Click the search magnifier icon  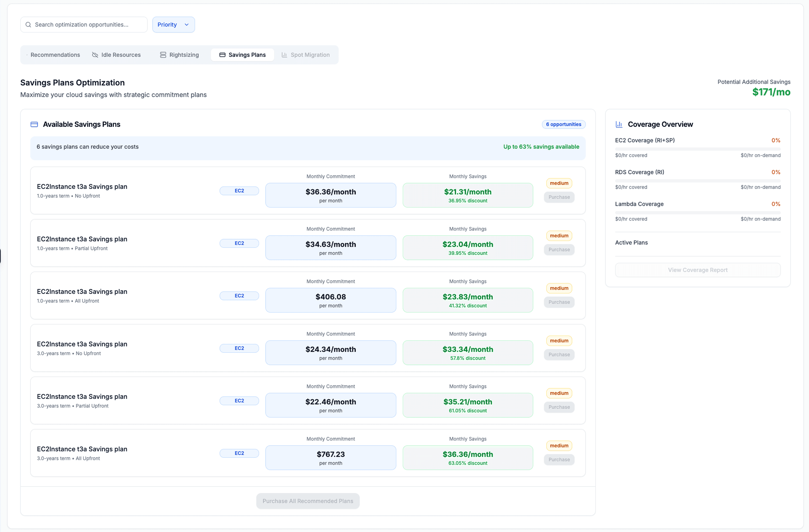tap(28, 25)
